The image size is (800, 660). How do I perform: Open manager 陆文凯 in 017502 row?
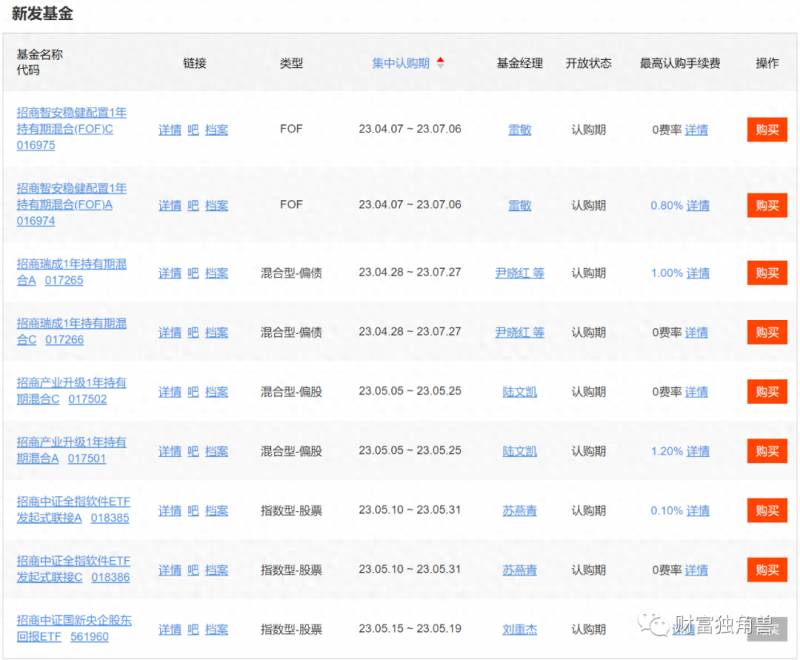pyautogui.click(x=519, y=392)
